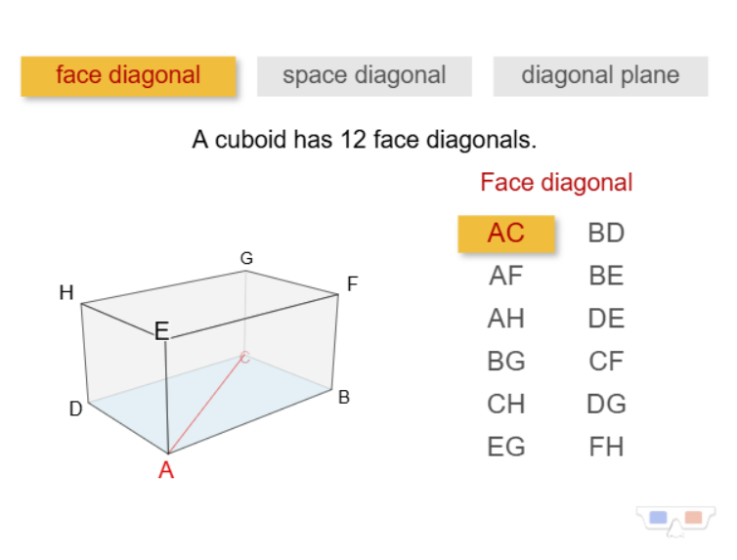Highlight face diagonal EG
Image resolution: width=737 pixels, height=560 pixels.
tap(506, 448)
